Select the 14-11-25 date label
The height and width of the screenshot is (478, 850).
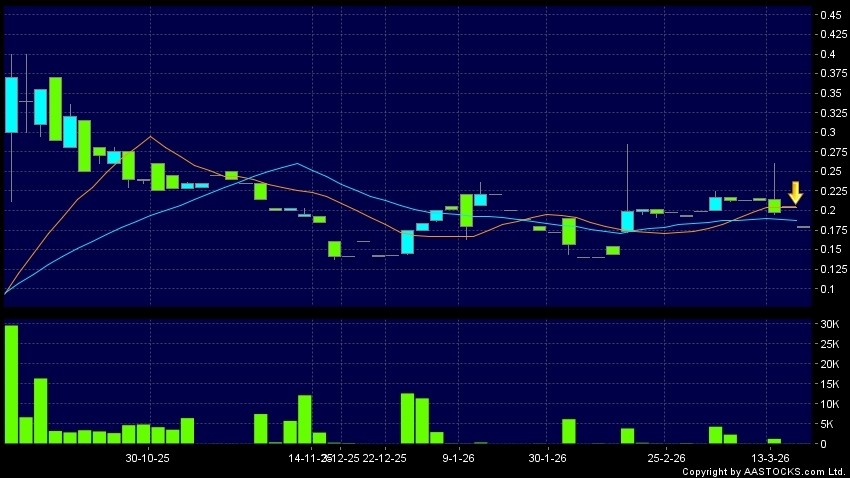pos(308,457)
